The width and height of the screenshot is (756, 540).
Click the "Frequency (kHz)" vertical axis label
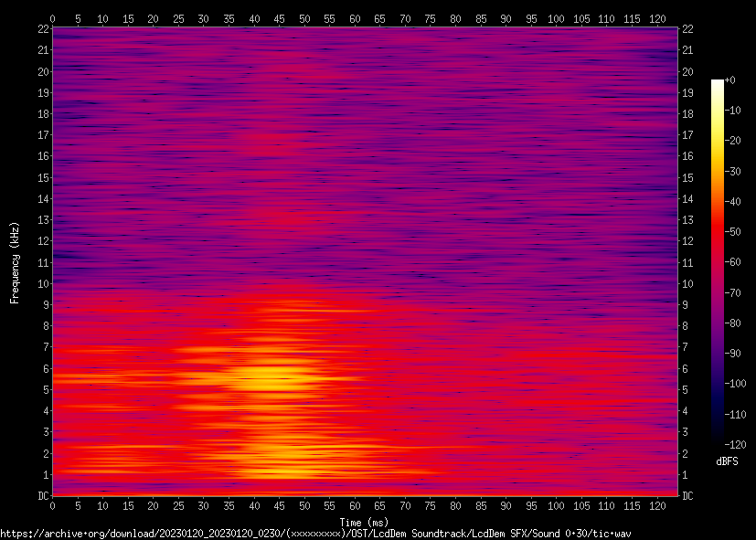(x=15, y=262)
